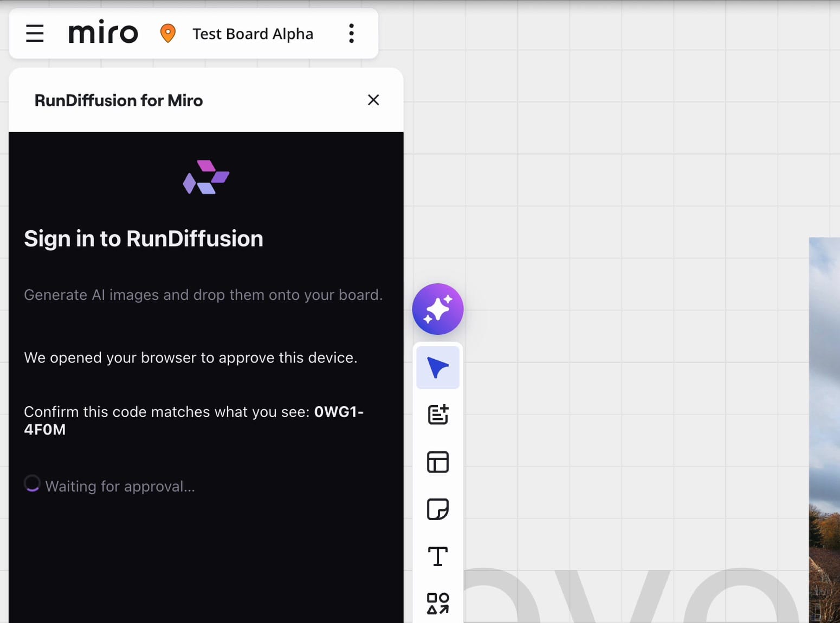Click the waiting approval loading spinner

tap(32, 483)
